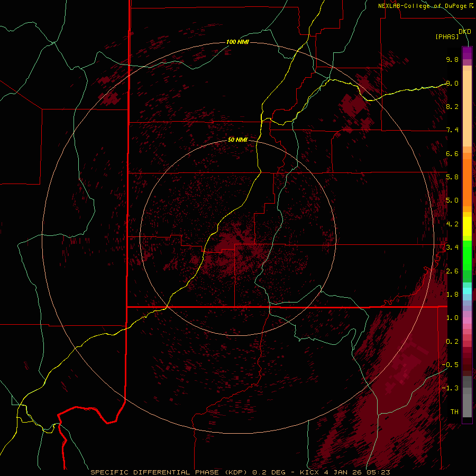The width and height of the screenshot is (476, 476).
Task: Click the 9.0 scale value
Action: coord(452,83)
